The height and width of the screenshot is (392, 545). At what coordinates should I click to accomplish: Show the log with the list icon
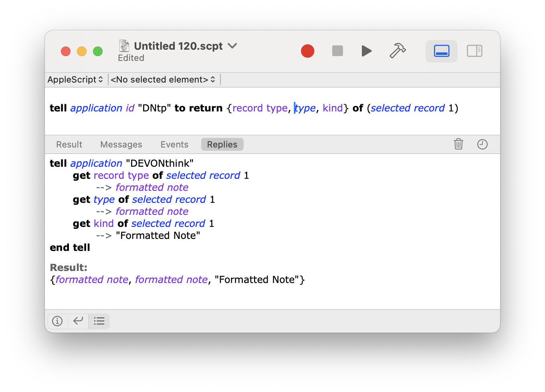pyautogui.click(x=99, y=321)
